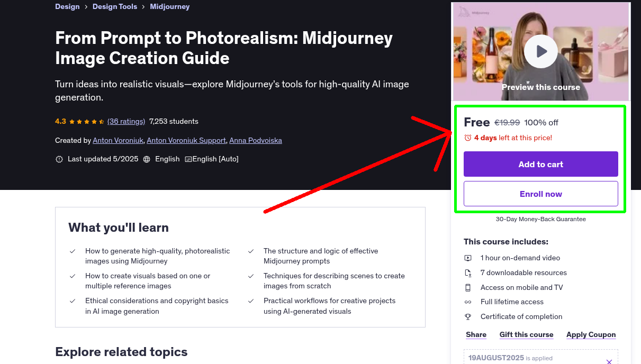This screenshot has width=641, height=364.
Task: Click 7 downloadable resources text
Action: tap(523, 273)
